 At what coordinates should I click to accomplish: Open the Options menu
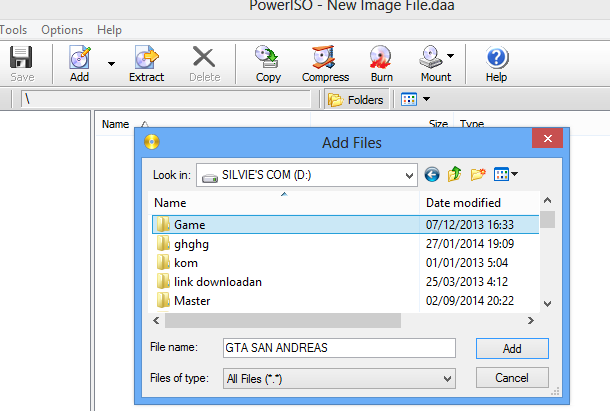(x=62, y=30)
